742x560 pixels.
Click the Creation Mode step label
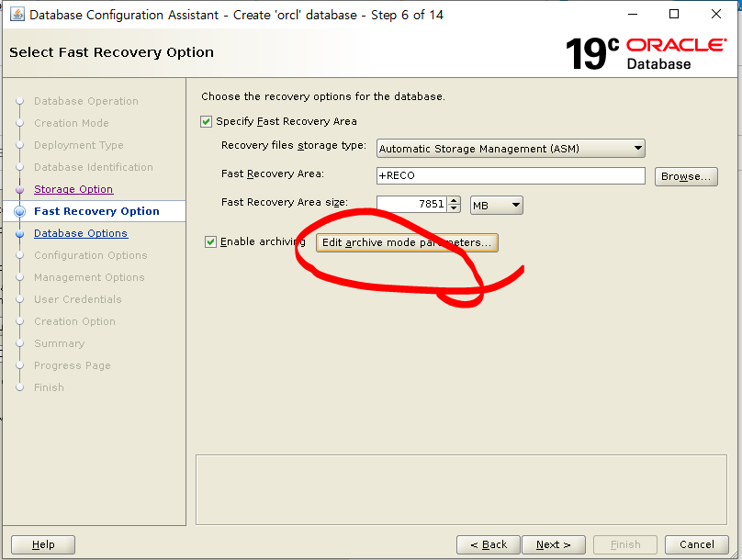coord(72,123)
